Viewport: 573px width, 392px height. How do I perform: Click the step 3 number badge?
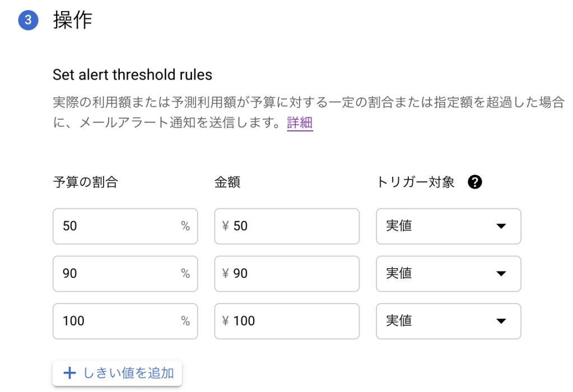pyautogui.click(x=28, y=21)
